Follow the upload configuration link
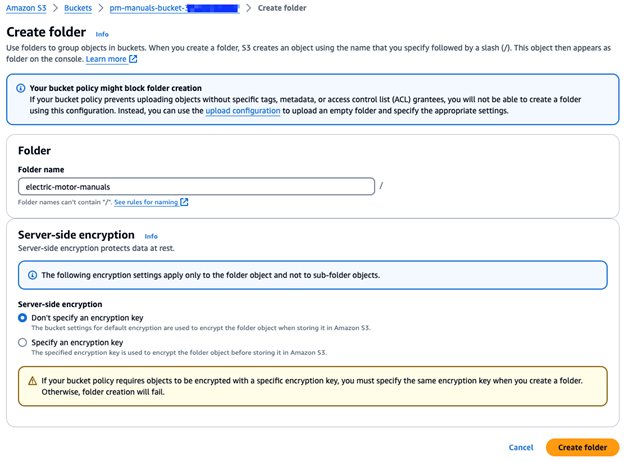This screenshot has height=462, width=624. (242, 111)
